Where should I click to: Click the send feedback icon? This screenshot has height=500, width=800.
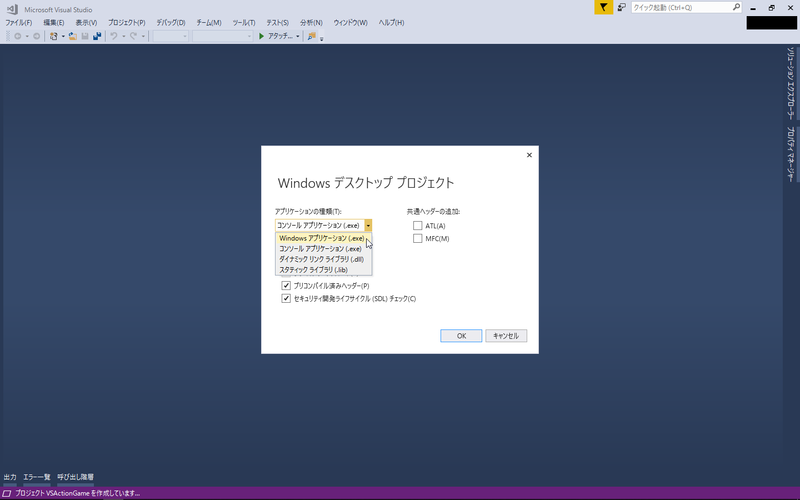tap(621, 7)
